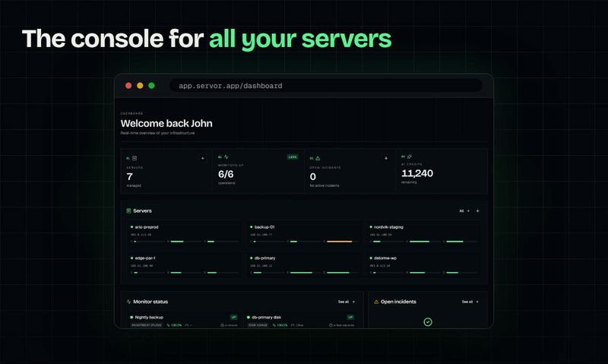Click the app.servor.app/dashboard address bar
Image resolution: width=608 pixels, height=364 pixels.
(x=326, y=86)
